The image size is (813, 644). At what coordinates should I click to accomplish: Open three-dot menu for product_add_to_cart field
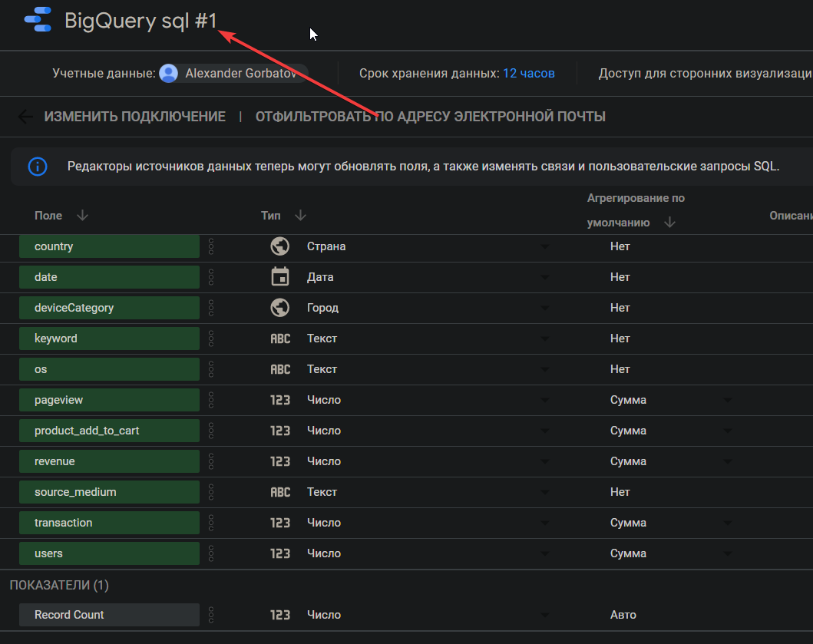pyautogui.click(x=211, y=431)
